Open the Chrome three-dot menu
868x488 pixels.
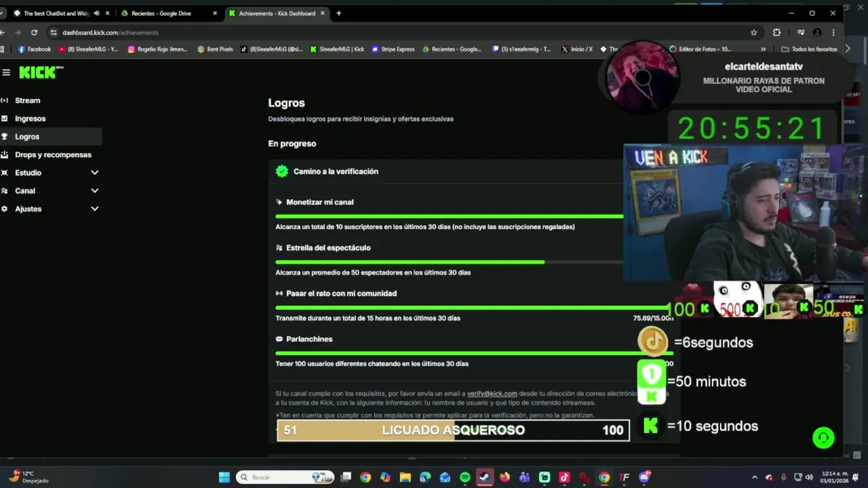(833, 33)
